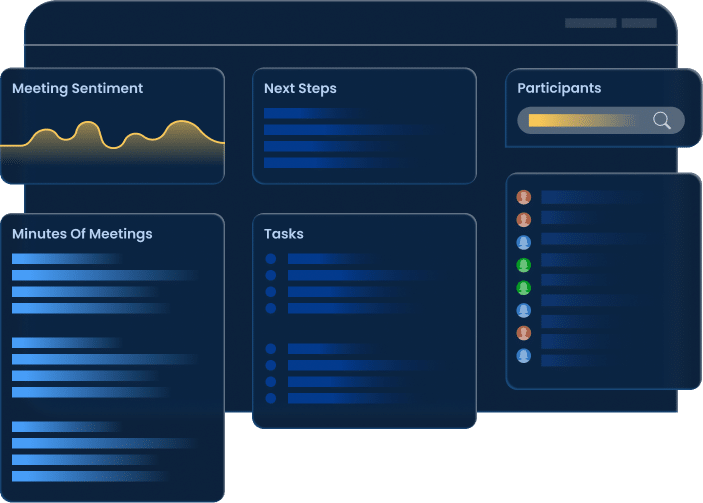Select the first orange participant avatar

523,198
